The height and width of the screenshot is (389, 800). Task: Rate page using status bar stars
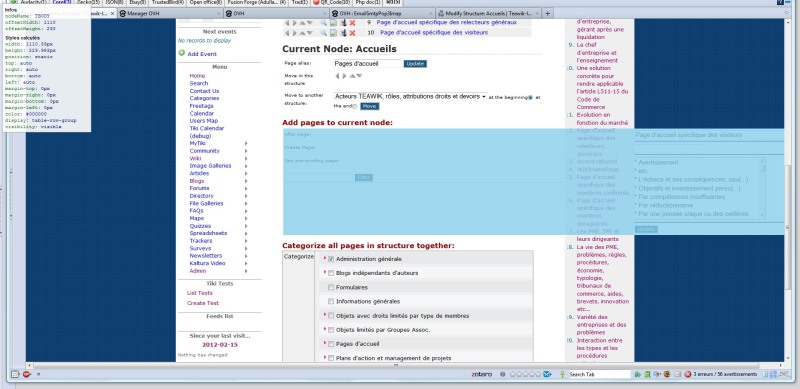click(x=526, y=374)
